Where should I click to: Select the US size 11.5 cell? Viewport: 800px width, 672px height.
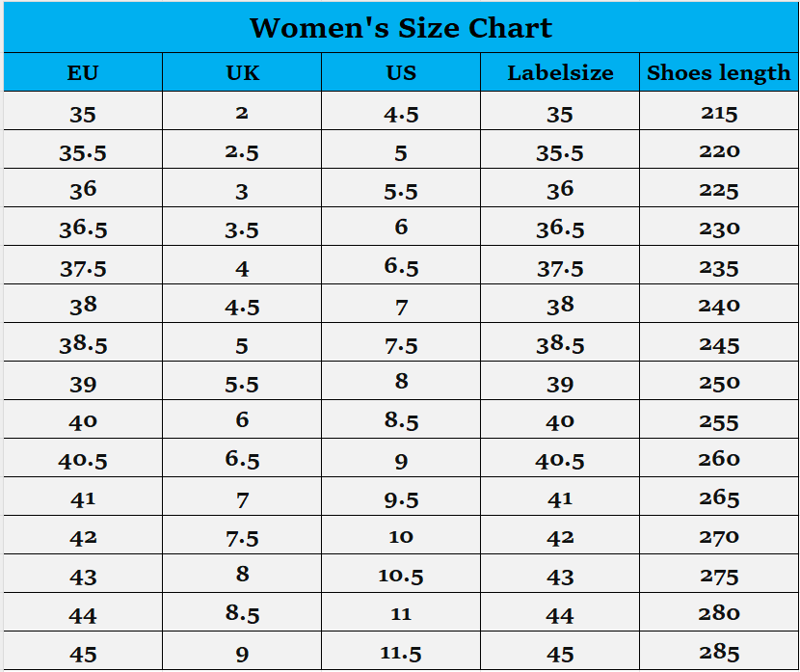(401, 653)
